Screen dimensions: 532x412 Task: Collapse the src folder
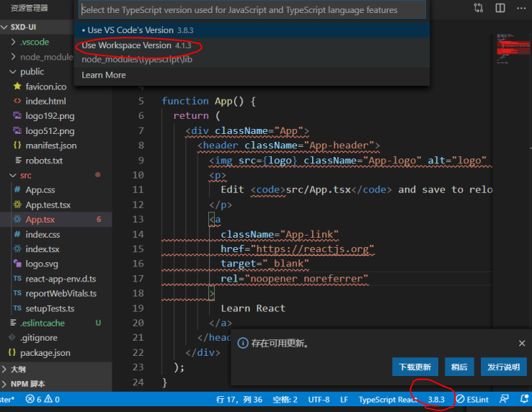tap(13, 175)
